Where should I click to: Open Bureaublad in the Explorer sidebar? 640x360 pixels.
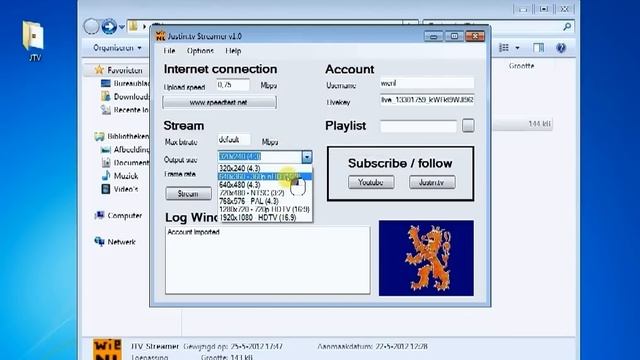pos(131,83)
